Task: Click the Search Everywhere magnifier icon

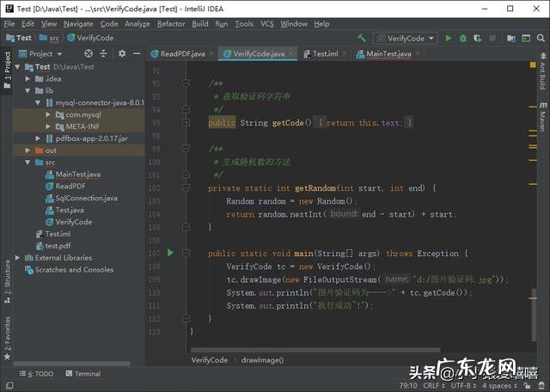Action: (x=541, y=38)
